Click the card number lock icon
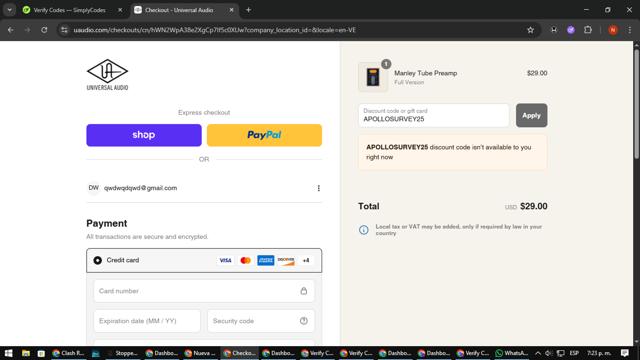 tap(304, 291)
